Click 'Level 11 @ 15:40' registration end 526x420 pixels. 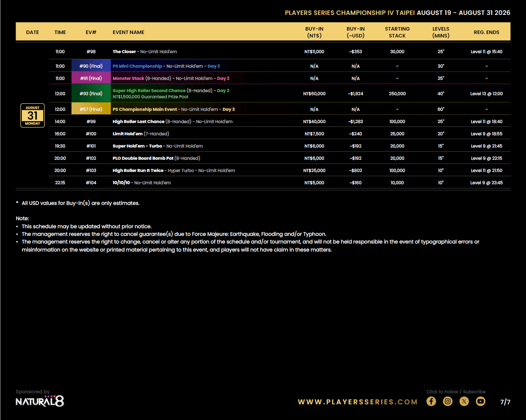tap(487, 52)
